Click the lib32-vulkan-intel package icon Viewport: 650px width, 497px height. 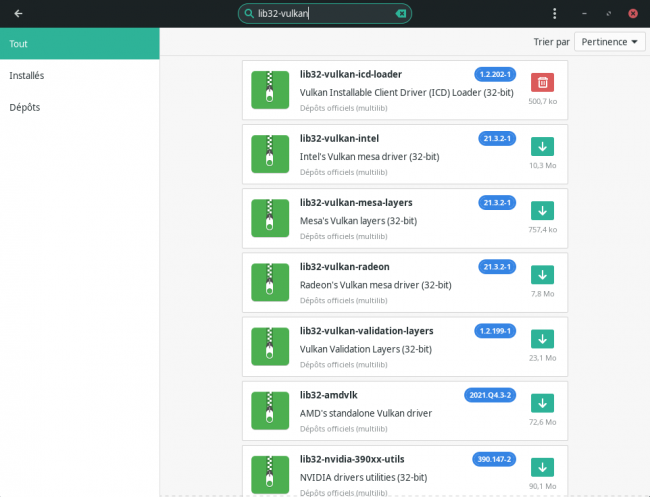(270, 154)
